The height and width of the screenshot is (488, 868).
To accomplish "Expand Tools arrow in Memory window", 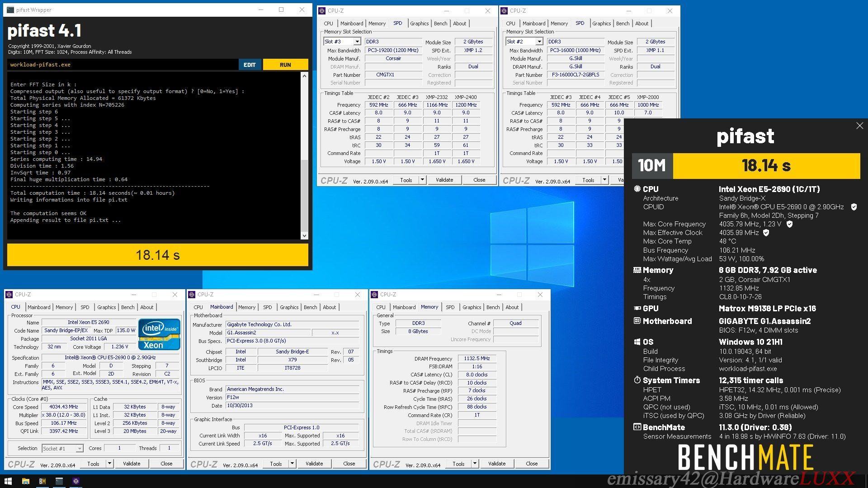I will [x=475, y=464].
